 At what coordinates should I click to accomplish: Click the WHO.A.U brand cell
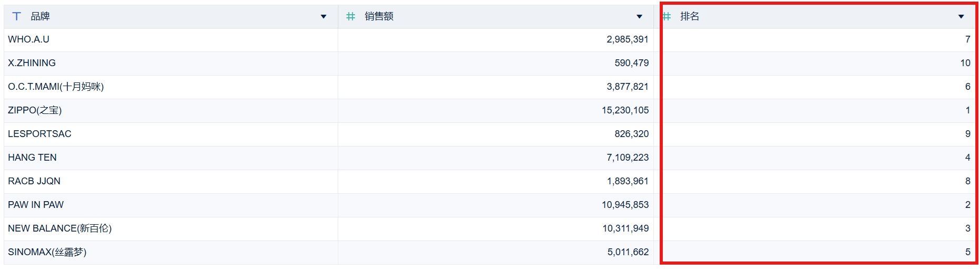[171, 40]
